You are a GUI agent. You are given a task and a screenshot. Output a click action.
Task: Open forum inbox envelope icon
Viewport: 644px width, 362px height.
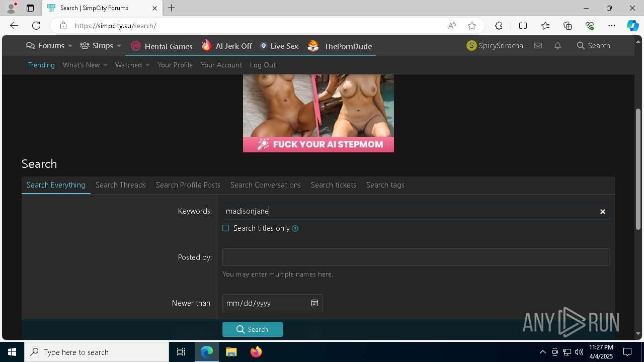[x=538, y=46]
